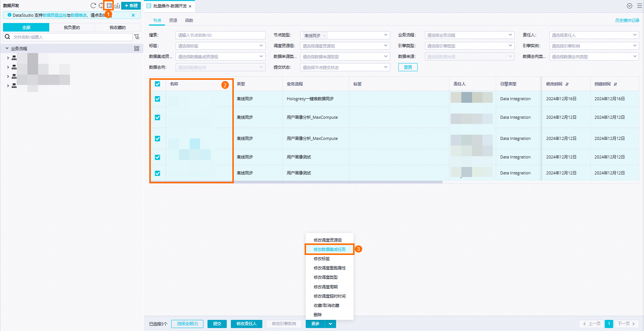Image resolution: width=644 pixels, height=331 pixels.
Task: Open the 历史操作记录 link
Action: [x=627, y=20]
